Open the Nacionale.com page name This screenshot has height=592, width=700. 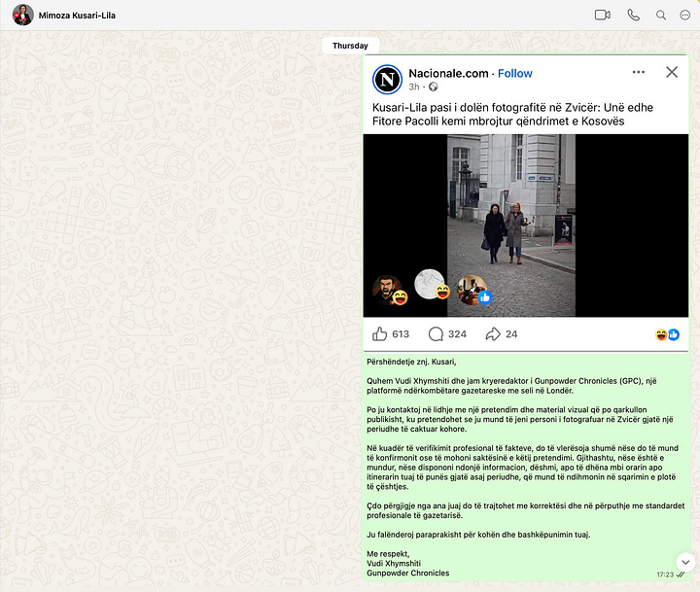[x=448, y=73]
